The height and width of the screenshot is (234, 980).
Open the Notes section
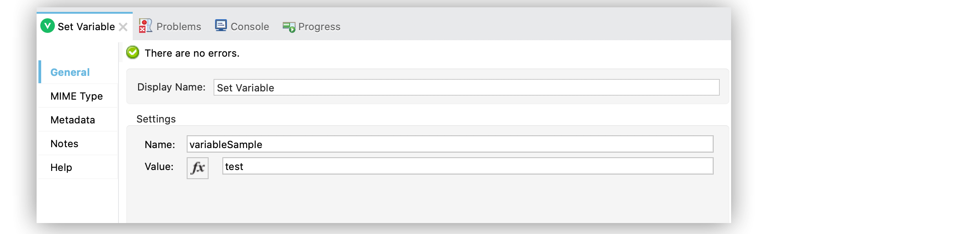coord(65,144)
